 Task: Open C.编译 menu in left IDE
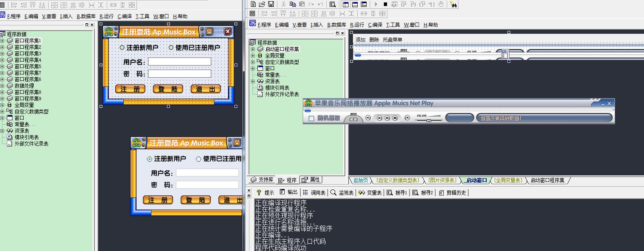coord(124,16)
